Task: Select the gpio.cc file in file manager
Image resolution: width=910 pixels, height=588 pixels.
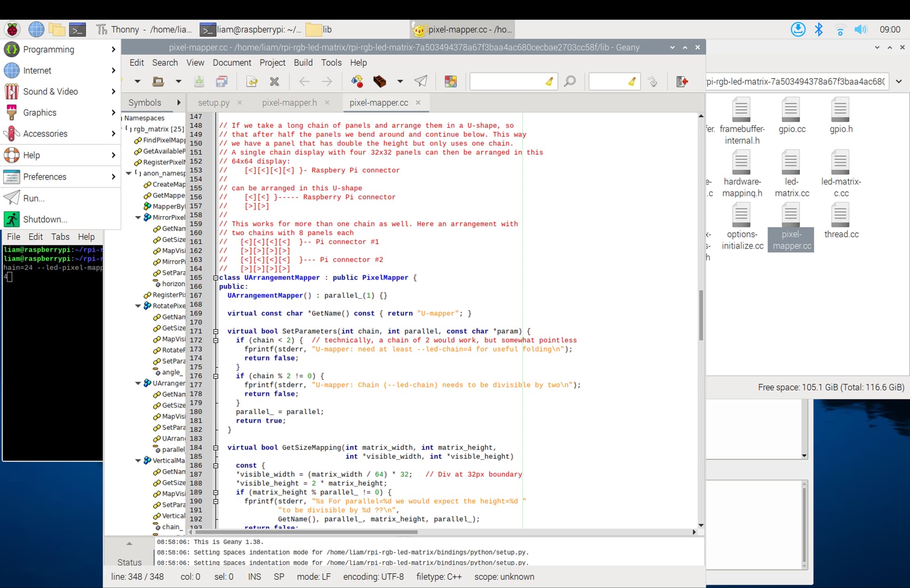Action: tap(792, 115)
